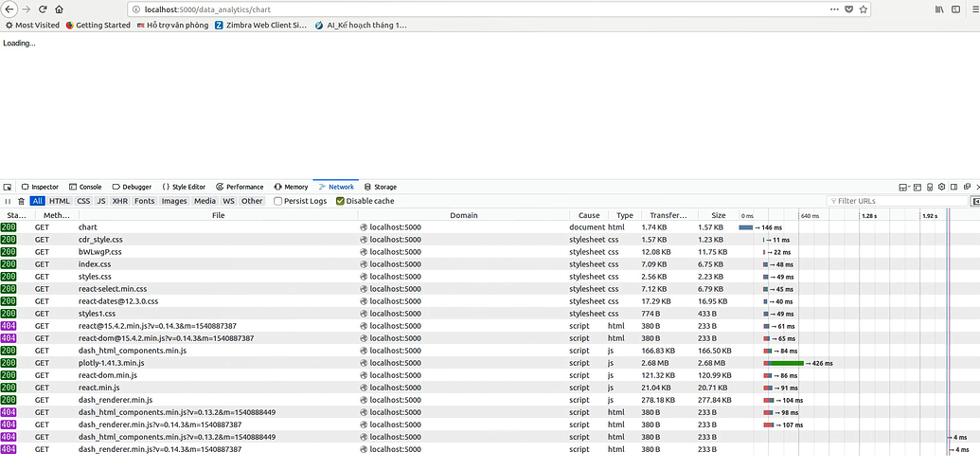Image resolution: width=980 pixels, height=470 pixels.
Task: Select the Network tab
Action: pos(335,187)
